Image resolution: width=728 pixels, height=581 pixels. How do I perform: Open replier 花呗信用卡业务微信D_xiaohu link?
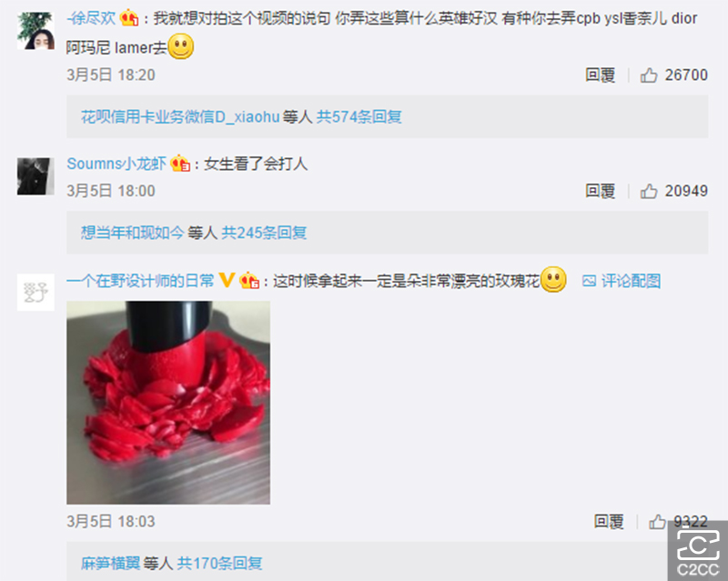coord(180,117)
